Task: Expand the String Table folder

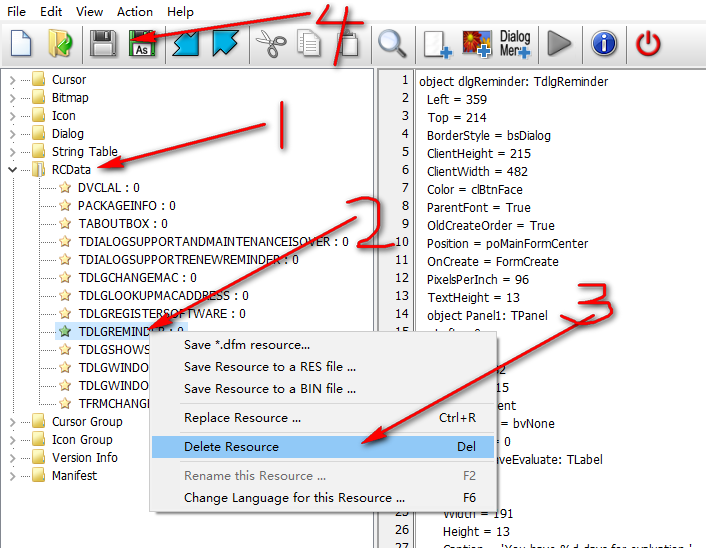Action: coord(13,152)
